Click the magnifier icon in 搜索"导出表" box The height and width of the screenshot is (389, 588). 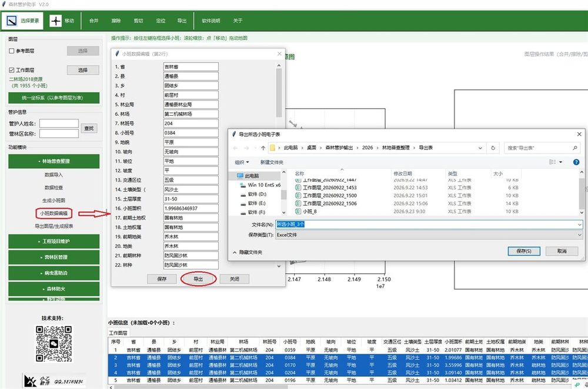574,148
